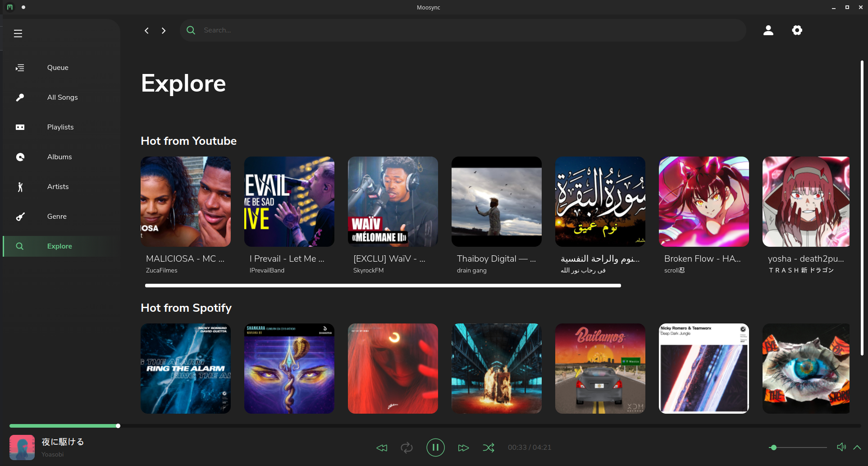This screenshot has width=868, height=466.
Task: Toggle shuffle mode
Action: pyautogui.click(x=489, y=448)
